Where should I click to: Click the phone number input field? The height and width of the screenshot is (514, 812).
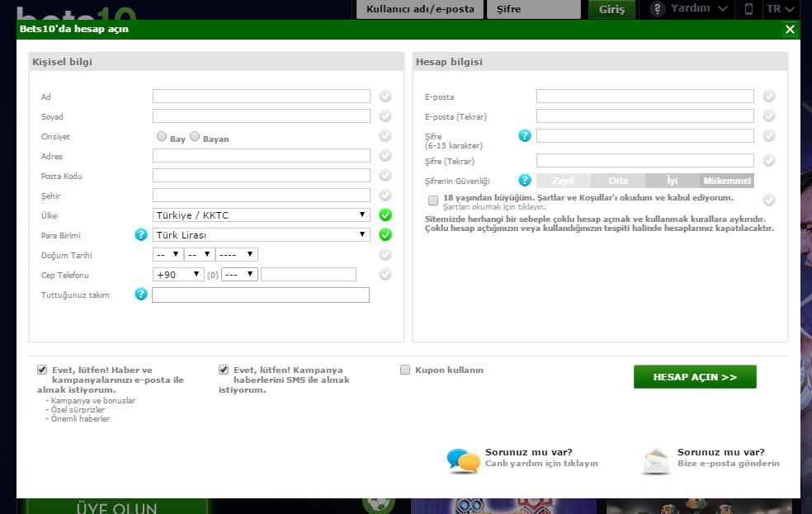(x=309, y=275)
